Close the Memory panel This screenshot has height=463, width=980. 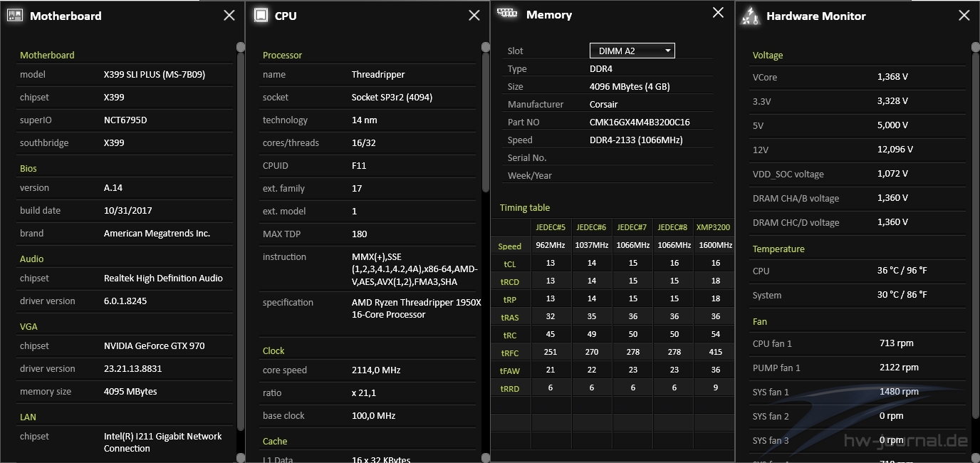(x=719, y=12)
